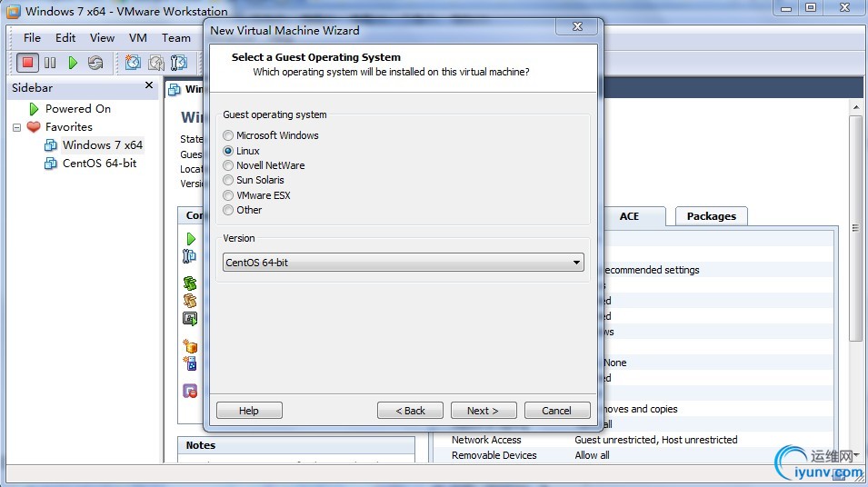Click the orange package box icon in the Commands list

pos(191,346)
